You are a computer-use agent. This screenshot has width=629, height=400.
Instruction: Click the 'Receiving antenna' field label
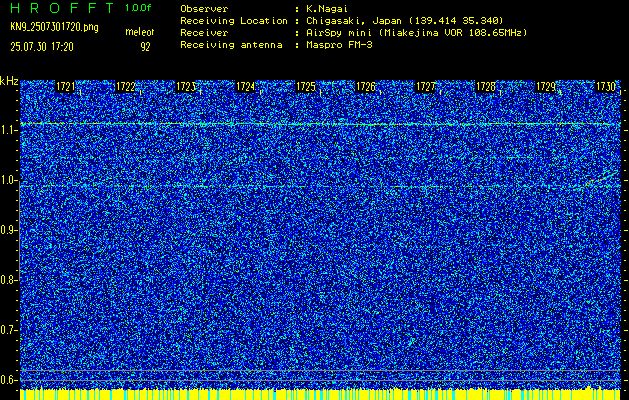(x=231, y=45)
